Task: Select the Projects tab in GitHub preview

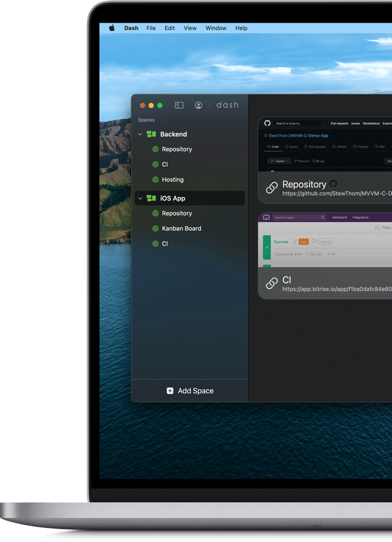Action: (x=361, y=147)
